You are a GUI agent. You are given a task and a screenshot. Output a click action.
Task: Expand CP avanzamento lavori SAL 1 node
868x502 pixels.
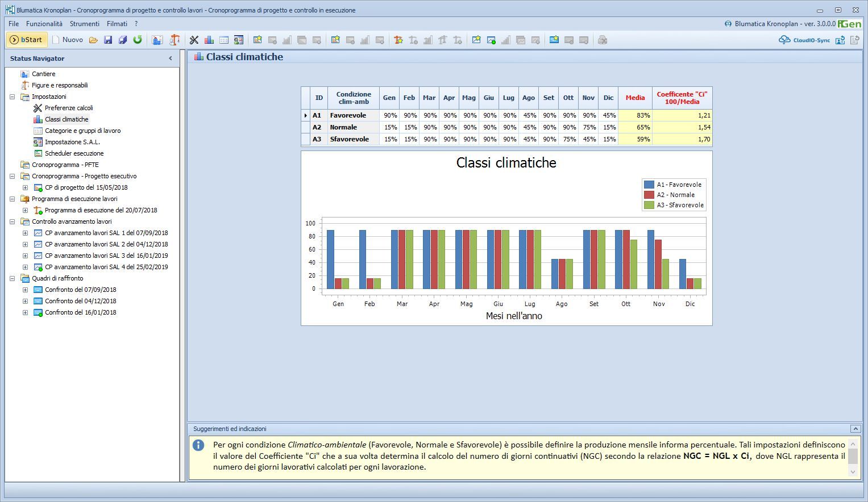click(x=25, y=233)
